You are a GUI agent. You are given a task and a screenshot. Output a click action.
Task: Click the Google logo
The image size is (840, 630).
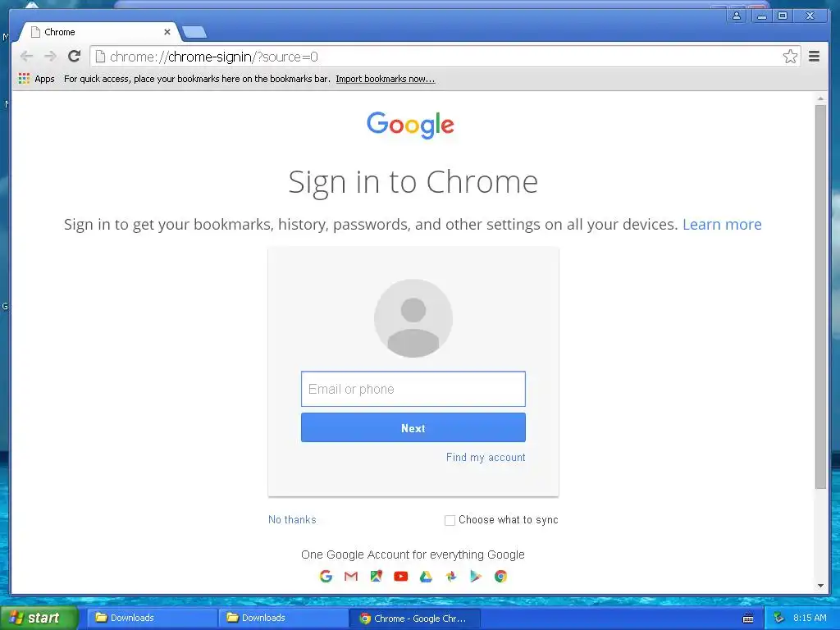click(x=410, y=125)
